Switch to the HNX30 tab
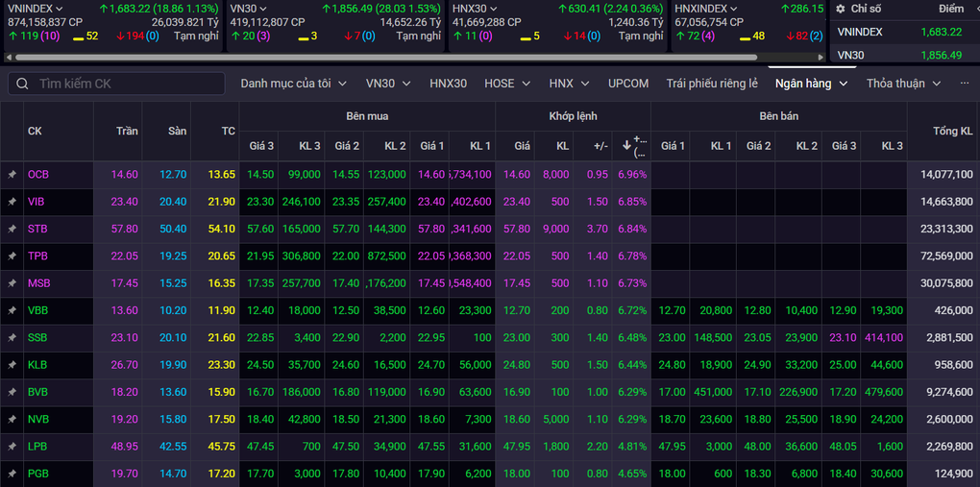Screen dimensions: 980x487 (448, 84)
